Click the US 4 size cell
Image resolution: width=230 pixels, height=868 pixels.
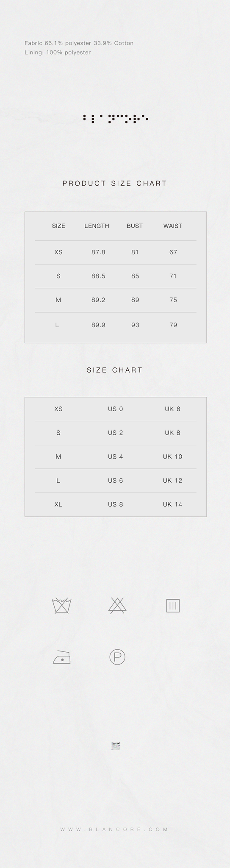tap(115, 456)
